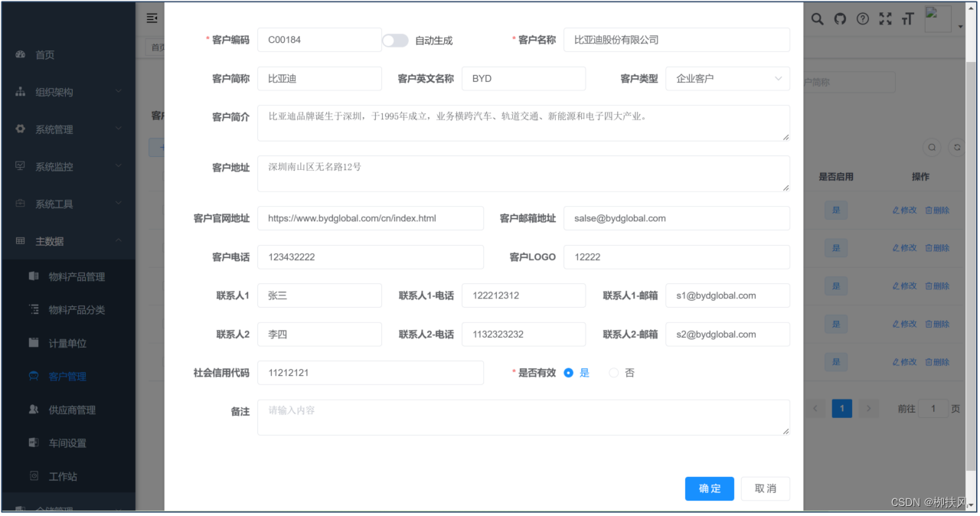This screenshot has height=516, width=980.
Task: Click the 是 status tag in first row
Action: (x=836, y=210)
